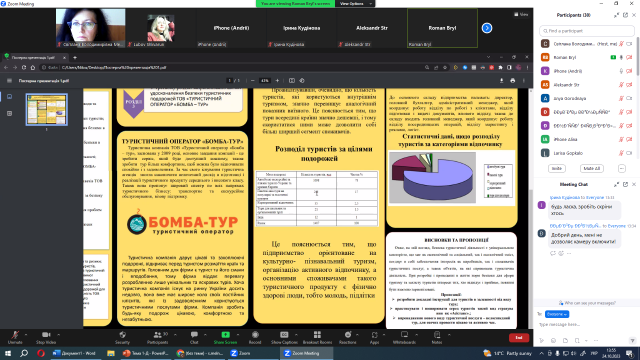
Task: Expand the audio options arrow beside Unmute
Action: pos(26,335)
